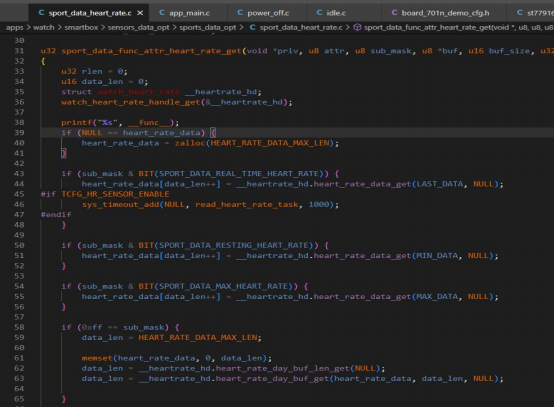Screen dimensions: 554x407
Task: Click the C file icon on app_main.c tab
Action: tap(162, 13)
